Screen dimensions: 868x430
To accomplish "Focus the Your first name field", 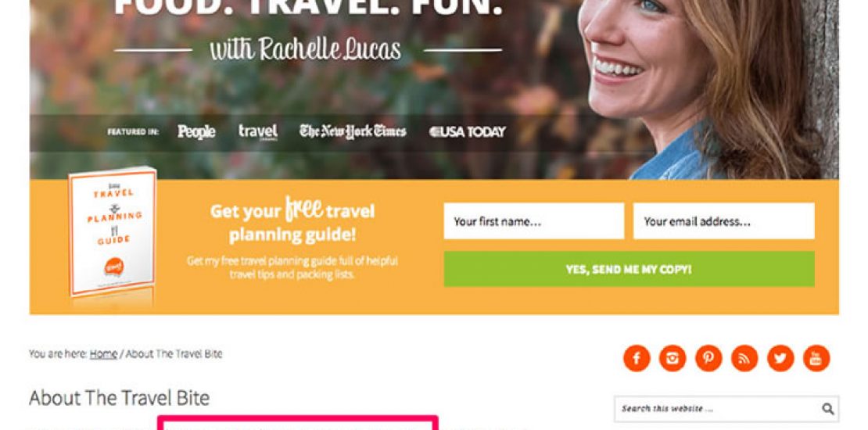I will pos(533,221).
